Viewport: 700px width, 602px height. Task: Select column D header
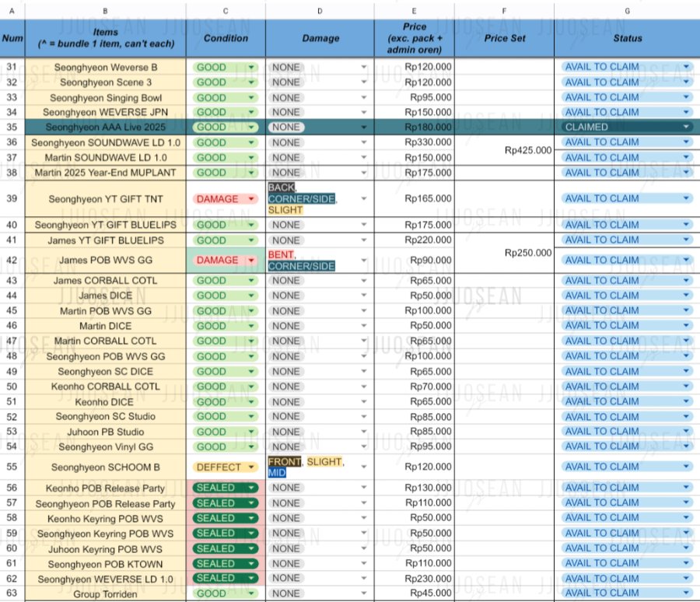point(320,11)
